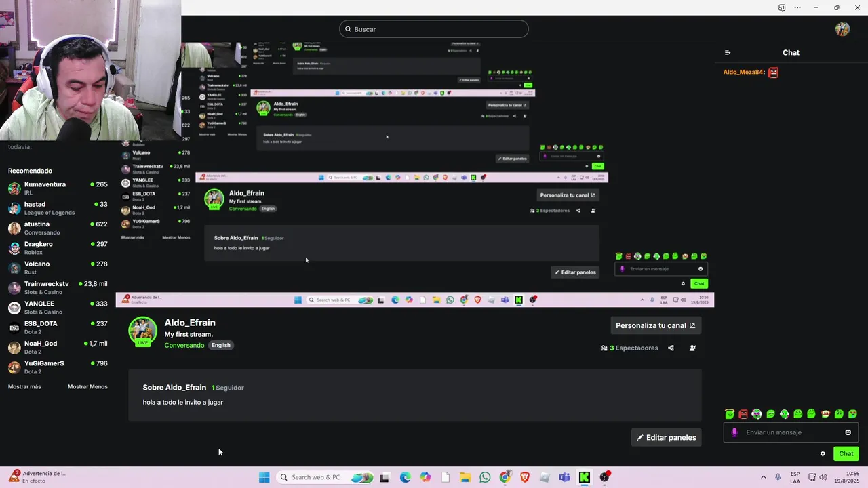Click the Enviar un mensaje input
868x488 pixels.
coord(791,432)
